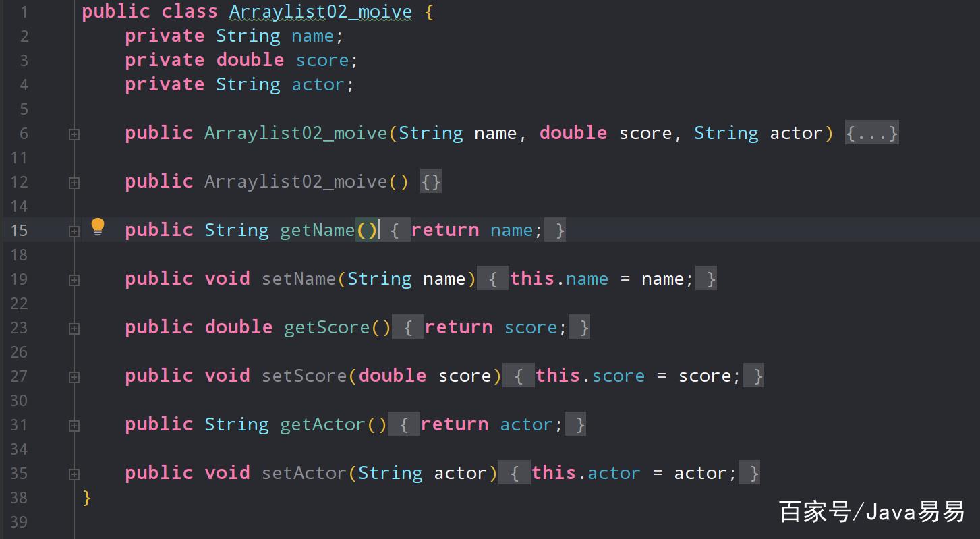Expand the getName method fold in gutter

coord(74,231)
